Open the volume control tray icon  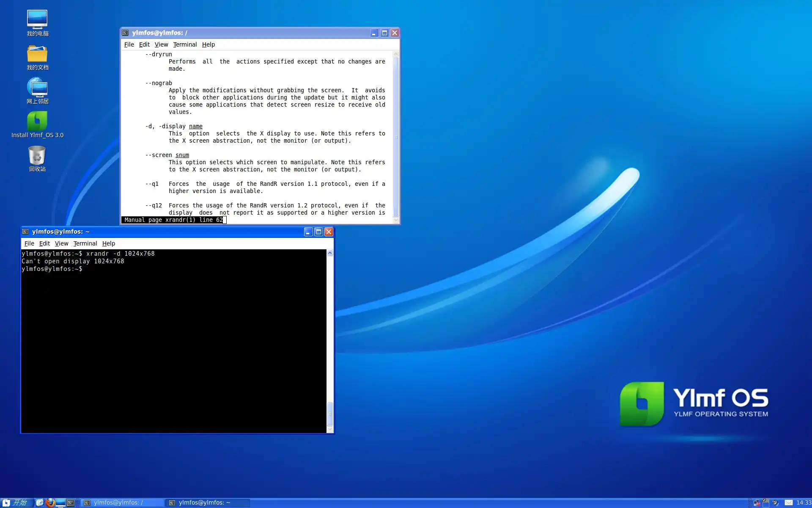click(775, 502)
